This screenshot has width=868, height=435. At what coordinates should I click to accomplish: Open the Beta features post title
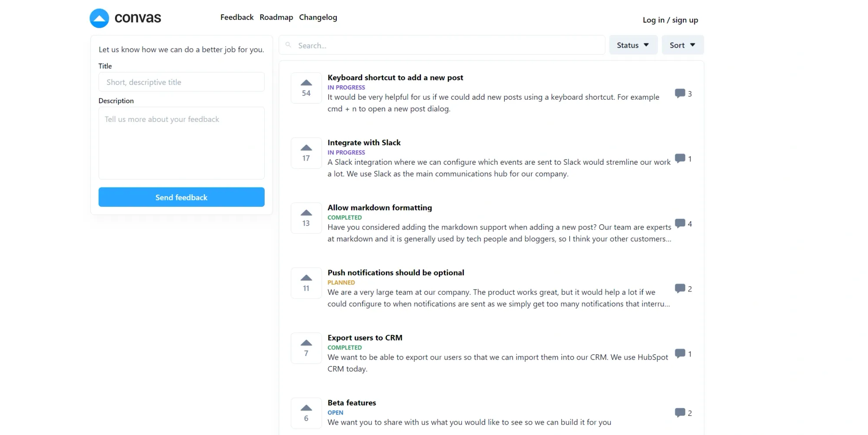pos(352,403)
